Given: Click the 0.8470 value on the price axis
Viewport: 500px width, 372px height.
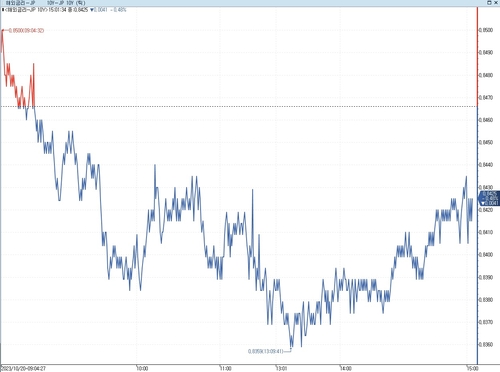Looking at the screenshot, I should 486,98.
